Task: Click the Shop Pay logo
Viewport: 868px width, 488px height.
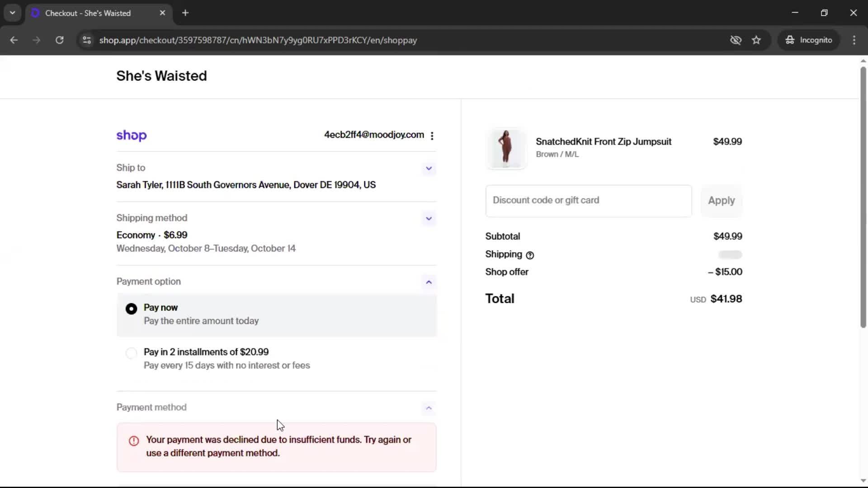Action: [x=132, y=135]
